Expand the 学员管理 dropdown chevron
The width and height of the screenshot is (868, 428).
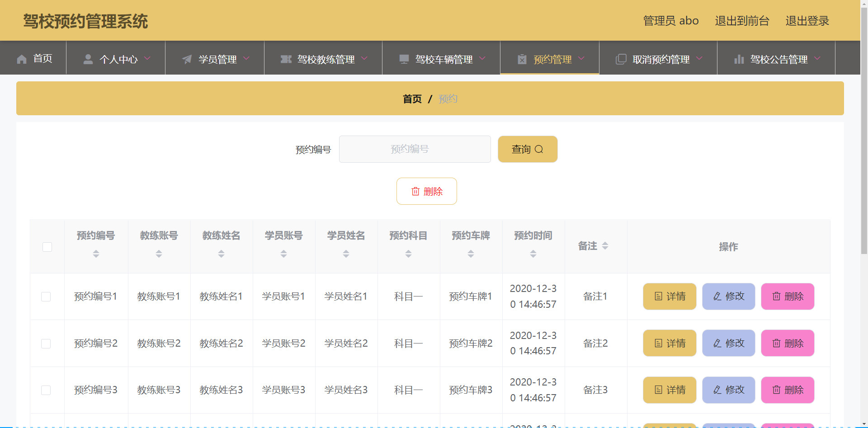(x=246, y=58)
